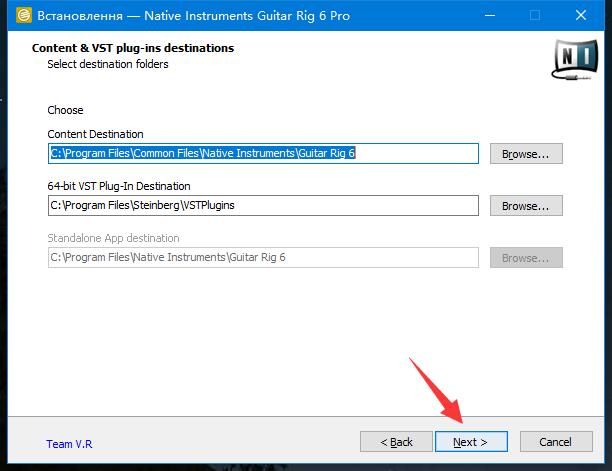Click the Content Destination path field

pyautogui.click(x=263, y=153)
